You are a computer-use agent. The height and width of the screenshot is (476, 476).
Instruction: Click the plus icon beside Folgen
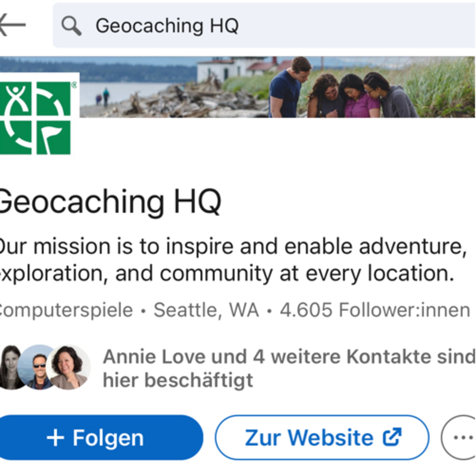(55, 438)
